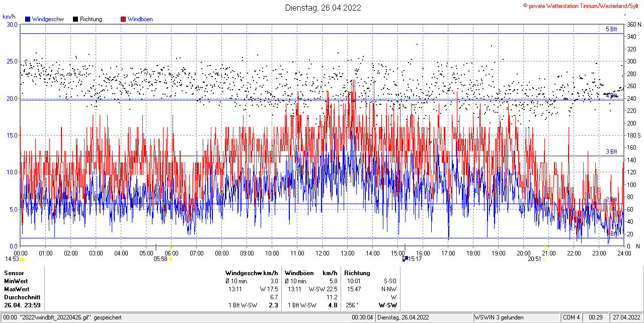
Task: Click the 00:29 status bar field
Action: pyautogui.click(x=596, y=317)
